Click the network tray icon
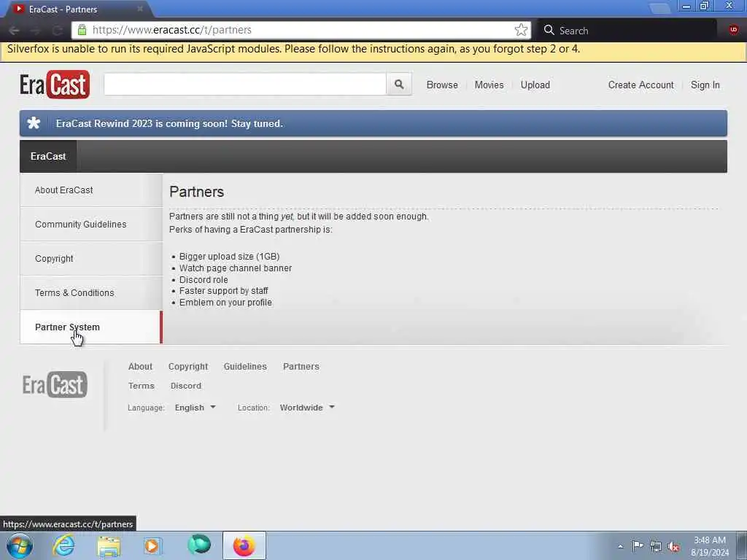Screen dimensions: 747x560 pos(656,546)
